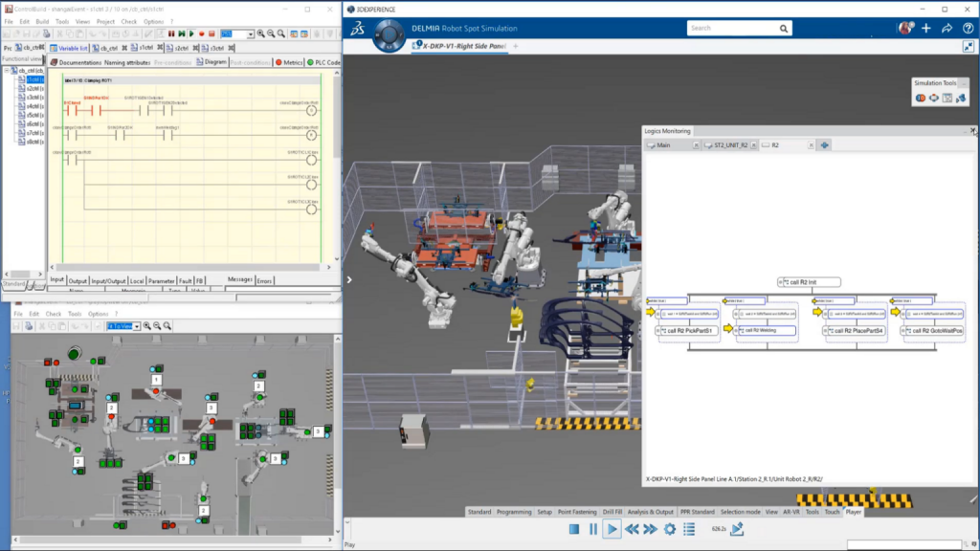
Task: Pause the running simulation
Action: pos(593,529)
